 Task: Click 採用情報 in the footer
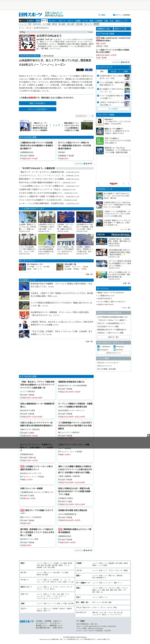(x=48, y=621)
